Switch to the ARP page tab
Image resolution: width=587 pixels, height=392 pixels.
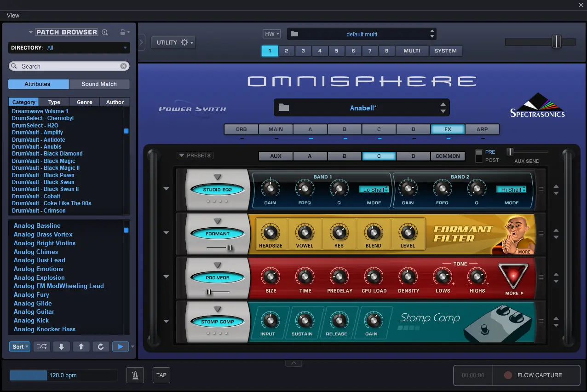(482, 129)
